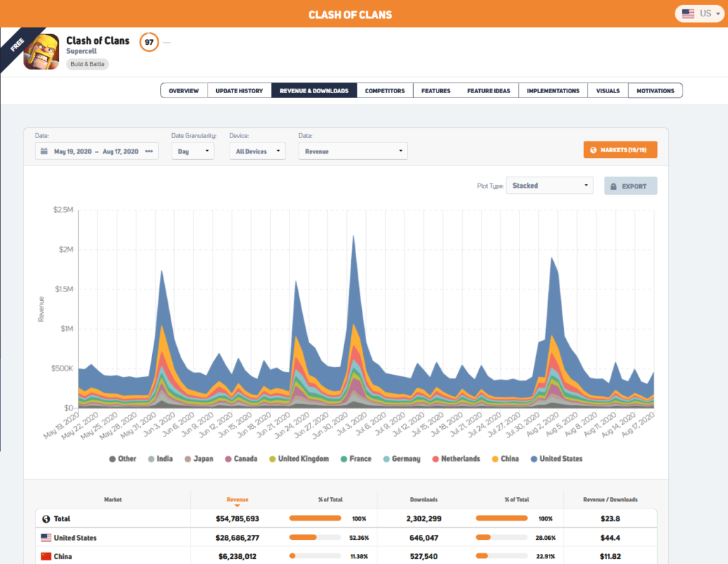Click the Build & Battle genre tag
Image resolution: width=728 pixels, height=564 pixels.
[x=87, y=64]
